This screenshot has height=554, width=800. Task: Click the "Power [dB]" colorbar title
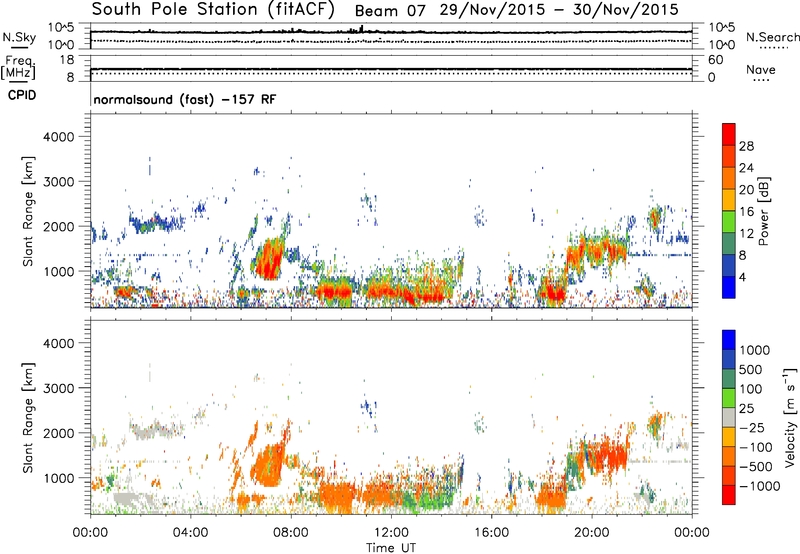764,211
